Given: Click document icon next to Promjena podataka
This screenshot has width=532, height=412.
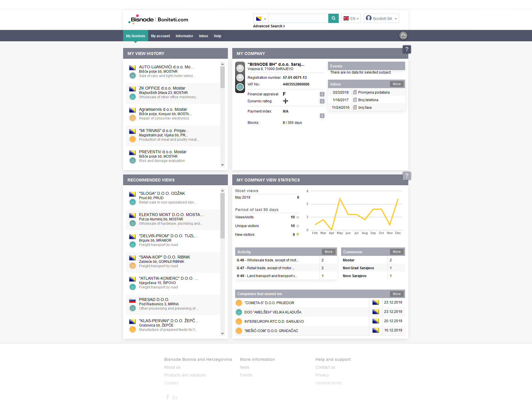Looking at the screenshot, I should [x=355, y=92].
